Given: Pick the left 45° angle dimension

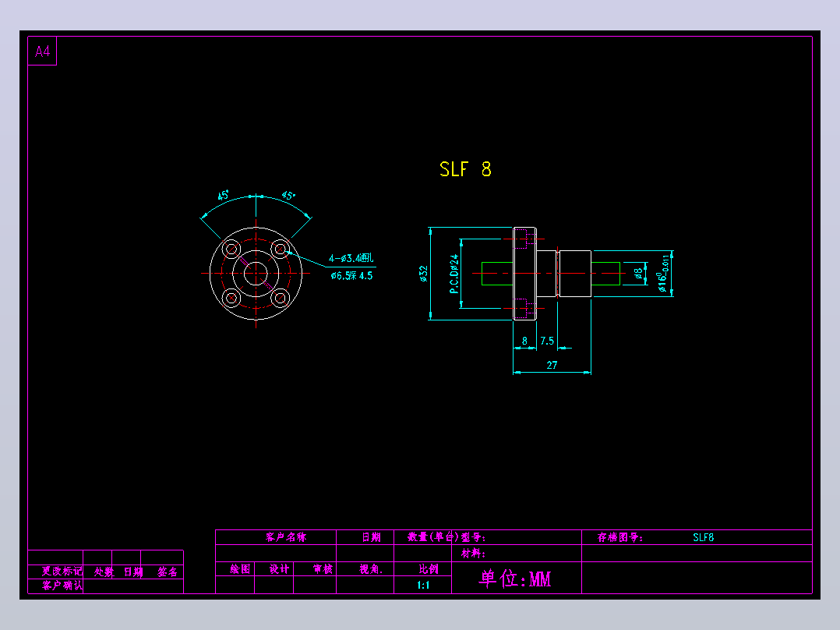Looking at the screenshot, I should pyautogui.click(x=224, y=195).
